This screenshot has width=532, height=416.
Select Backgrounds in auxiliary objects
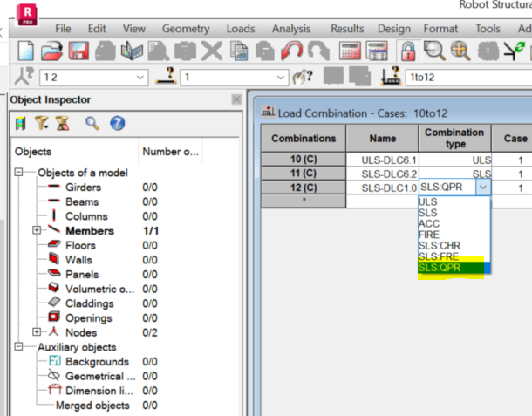pos(97,362)
